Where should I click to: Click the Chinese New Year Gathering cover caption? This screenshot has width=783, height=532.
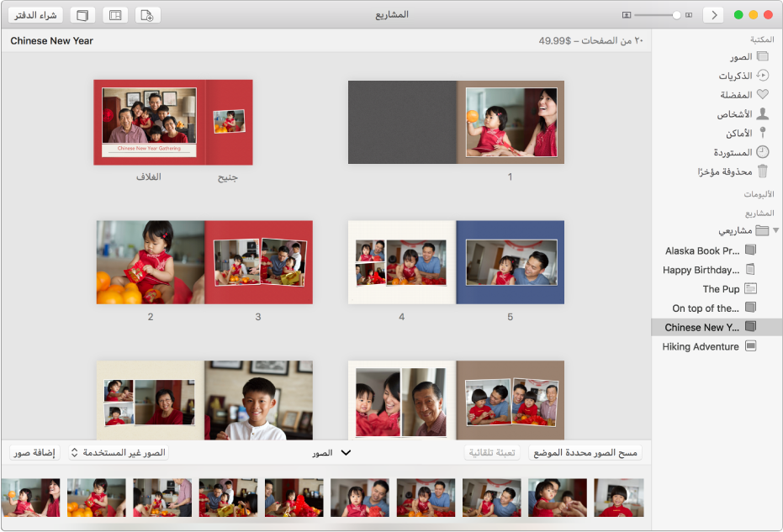click(x=149, y=148)
